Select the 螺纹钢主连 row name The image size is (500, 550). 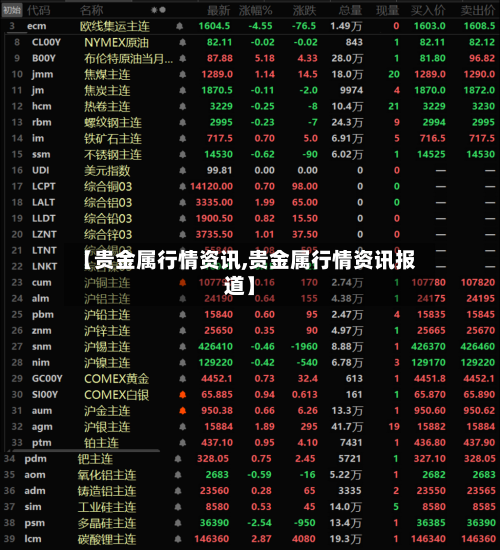(x=113, y=122)
